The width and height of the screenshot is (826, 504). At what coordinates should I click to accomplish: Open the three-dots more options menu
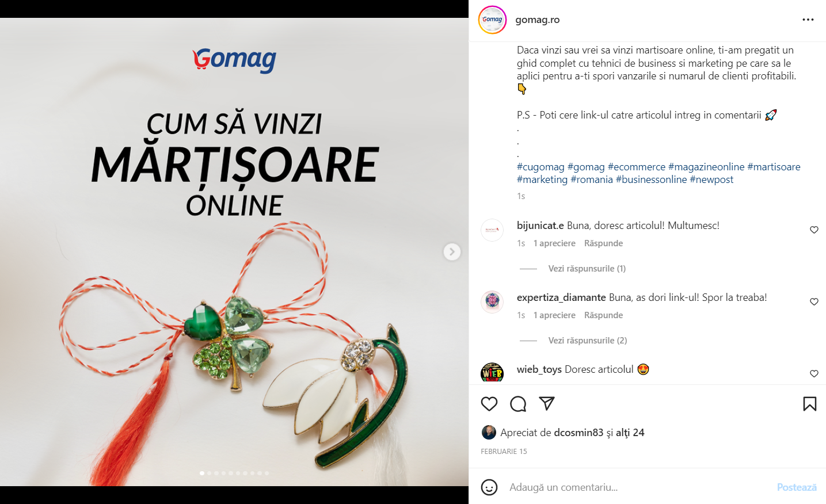pyautogui.click(x=808, y=20)
